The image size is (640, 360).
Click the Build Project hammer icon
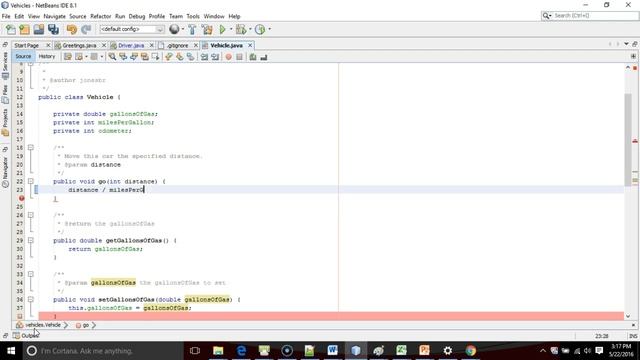[x=192, y=29]
